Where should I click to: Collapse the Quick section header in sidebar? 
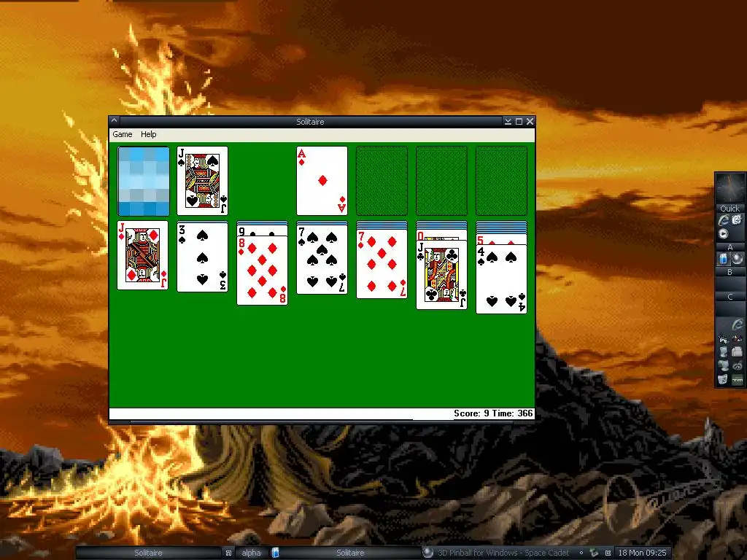click(x=729, y=209)
